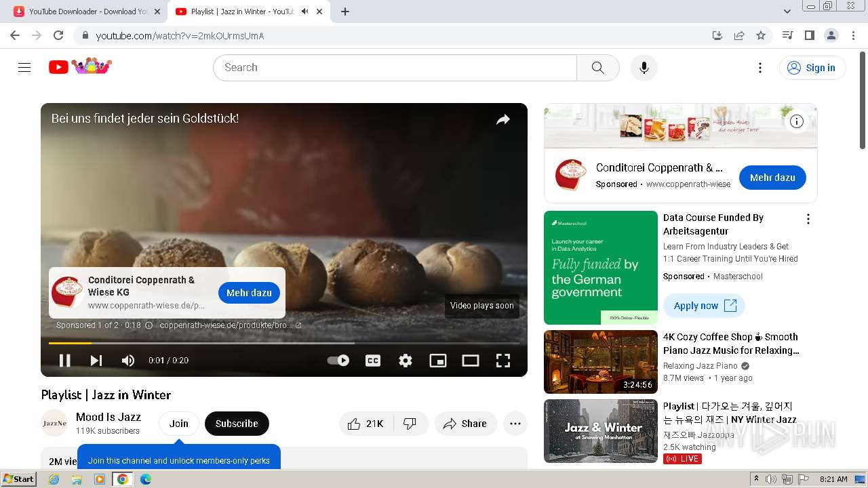Open a new browser tab
The height and width of the screenshot is (488, 868).
345,12
